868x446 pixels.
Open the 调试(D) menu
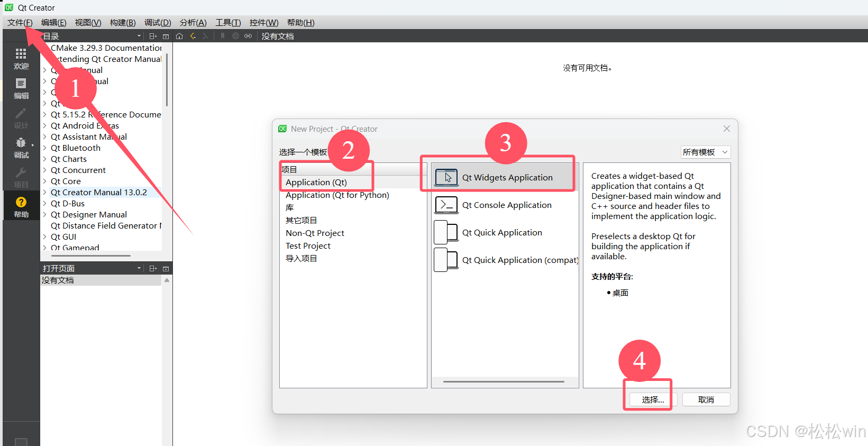[x=158, y=22]
